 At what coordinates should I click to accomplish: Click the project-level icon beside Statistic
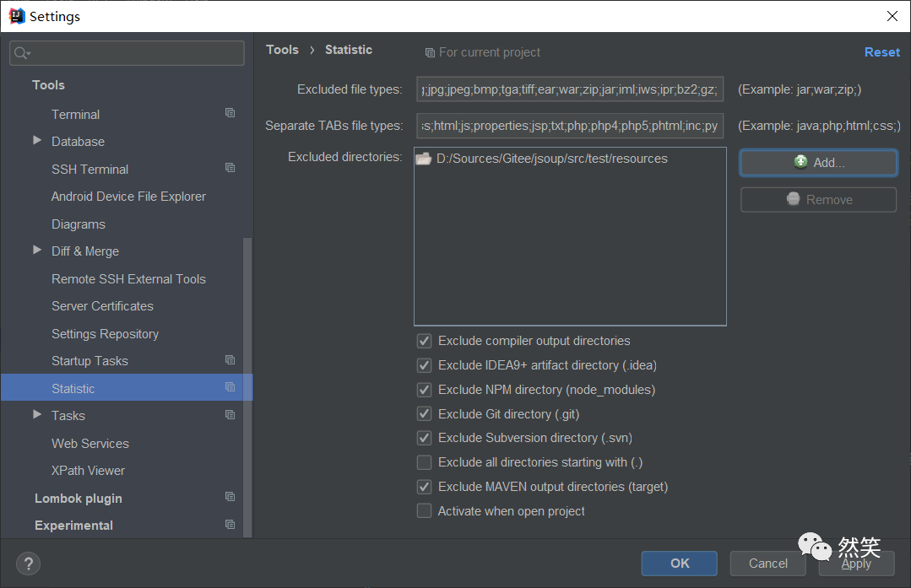230,387
